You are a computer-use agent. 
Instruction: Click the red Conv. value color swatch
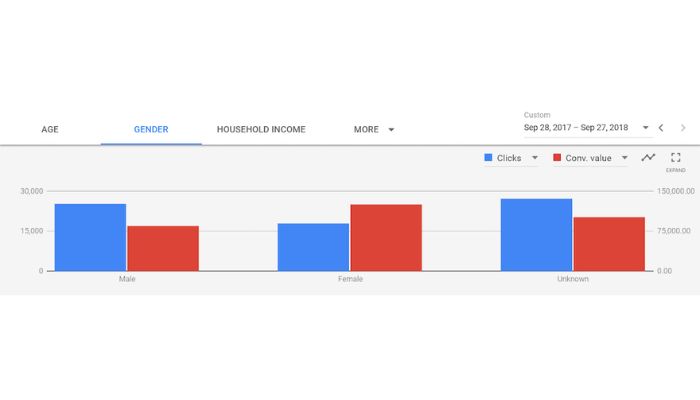(x=557, y=158)
